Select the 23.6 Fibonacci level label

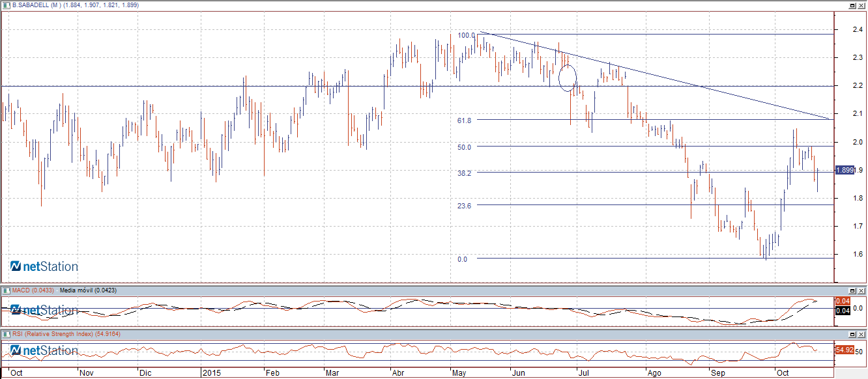464,206
